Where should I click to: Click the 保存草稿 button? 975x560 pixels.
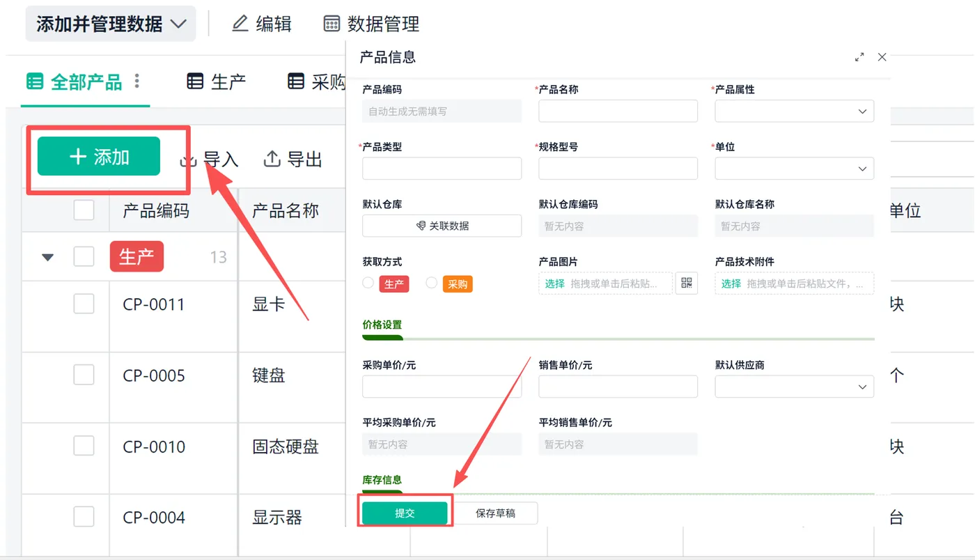click(x=495, y=513)
